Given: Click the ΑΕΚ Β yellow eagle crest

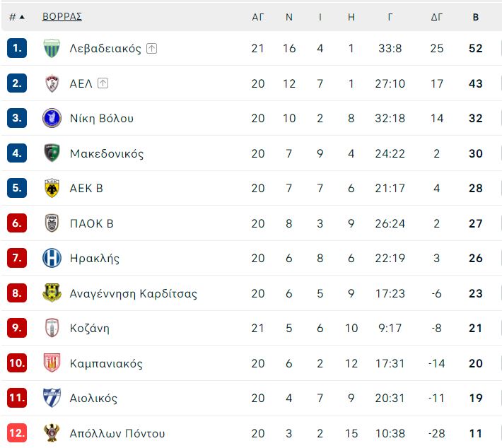Looking at the screenshot, I should click(52, 188).
